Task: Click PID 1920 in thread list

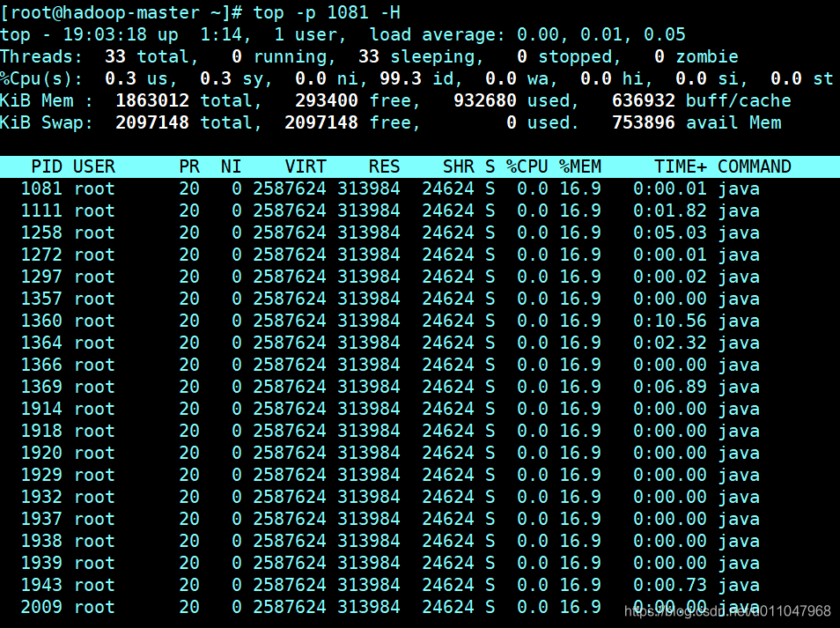Action: pyautogui.click(x=41, y=452)
